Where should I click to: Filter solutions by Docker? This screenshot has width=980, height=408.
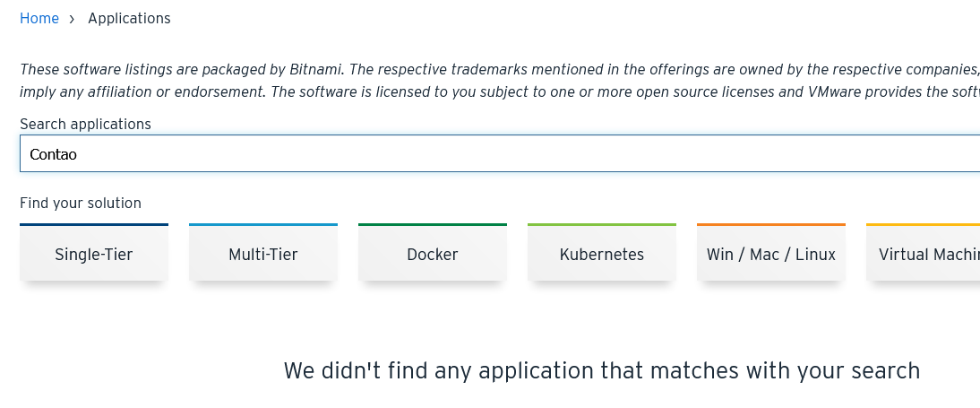(x=433, y=254)
